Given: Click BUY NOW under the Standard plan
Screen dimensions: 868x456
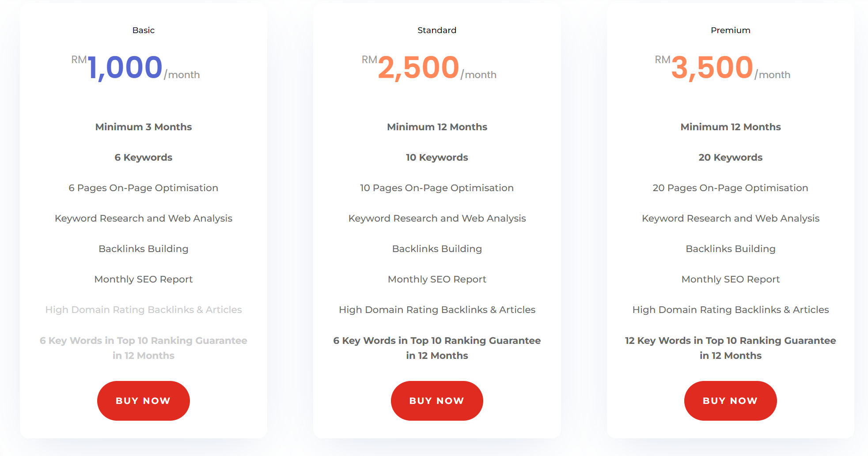Looking at the screenshot, I should coord(437,400).
